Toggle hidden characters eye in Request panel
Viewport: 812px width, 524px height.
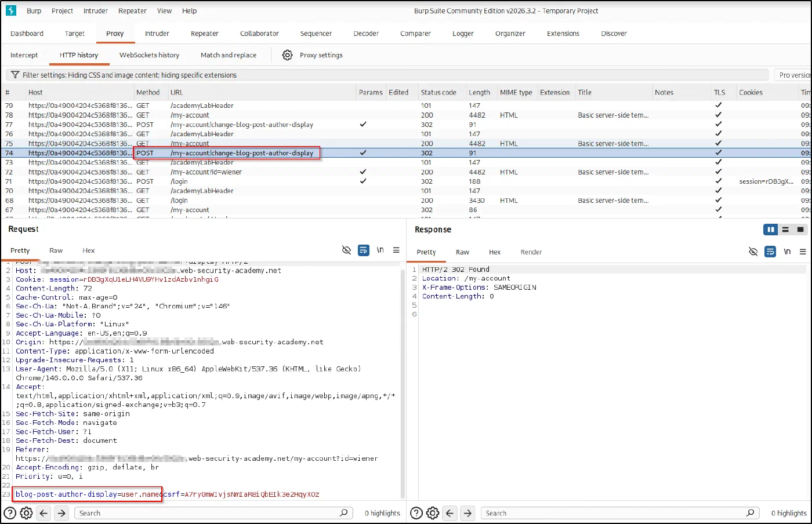click(346, 250)
